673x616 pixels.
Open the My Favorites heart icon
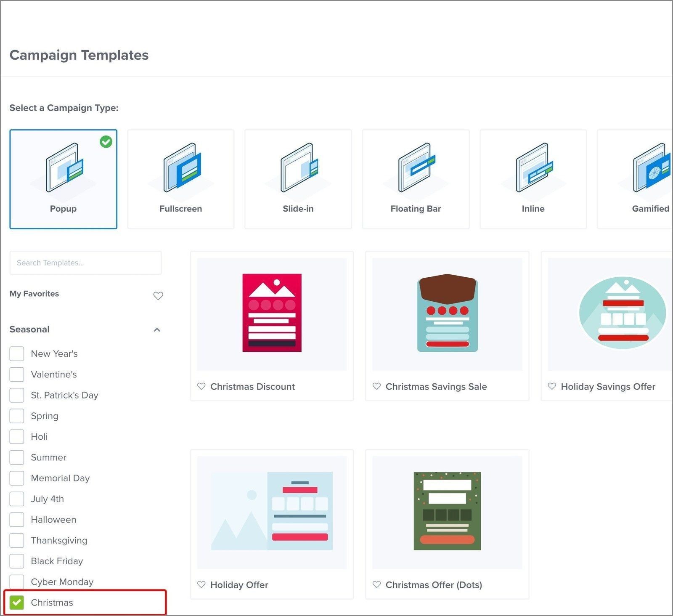click(x=158, y=296)
